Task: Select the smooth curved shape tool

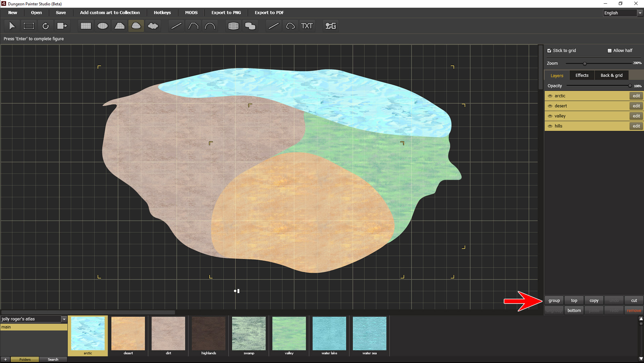Action: coord(136,26)
